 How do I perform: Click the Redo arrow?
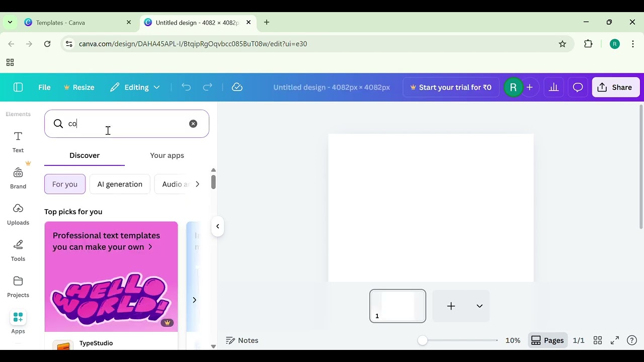207,87
